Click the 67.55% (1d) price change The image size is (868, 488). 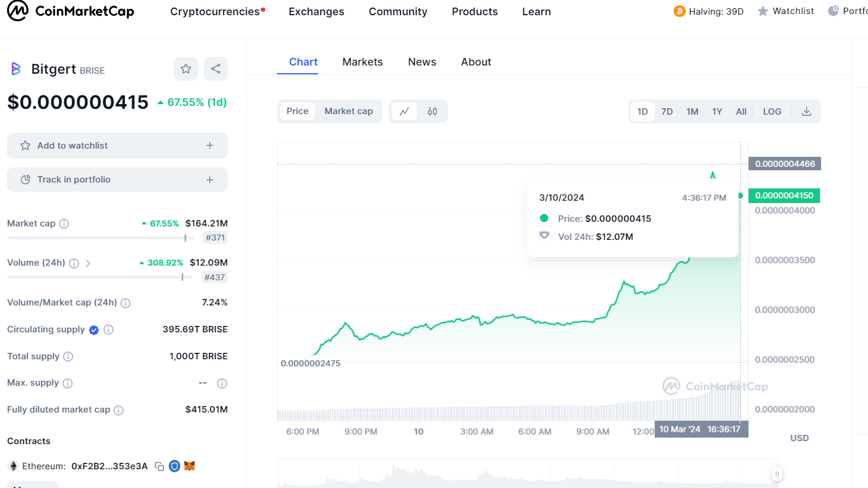pyautogui.click(x=192, y=102)
